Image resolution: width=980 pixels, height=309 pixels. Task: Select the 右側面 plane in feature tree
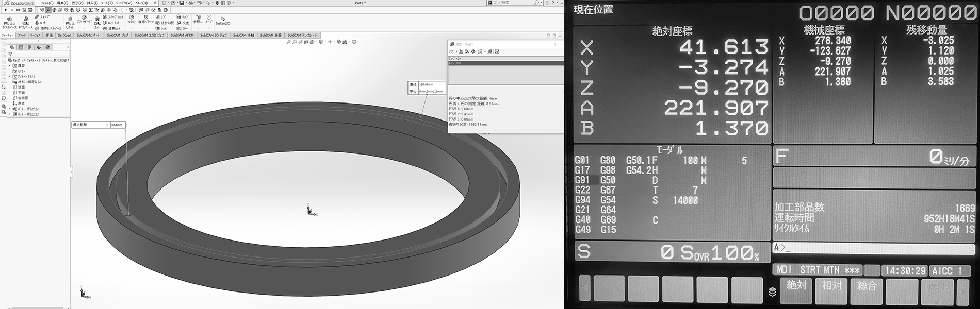[x=23, y=98]
